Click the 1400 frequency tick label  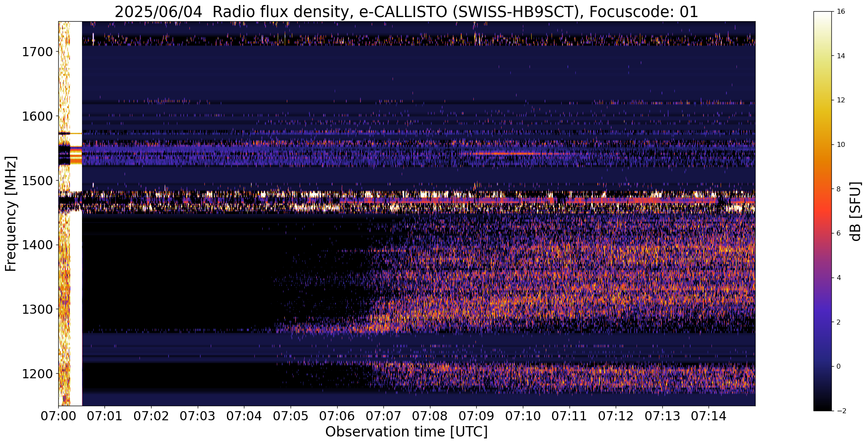point(37,245)
